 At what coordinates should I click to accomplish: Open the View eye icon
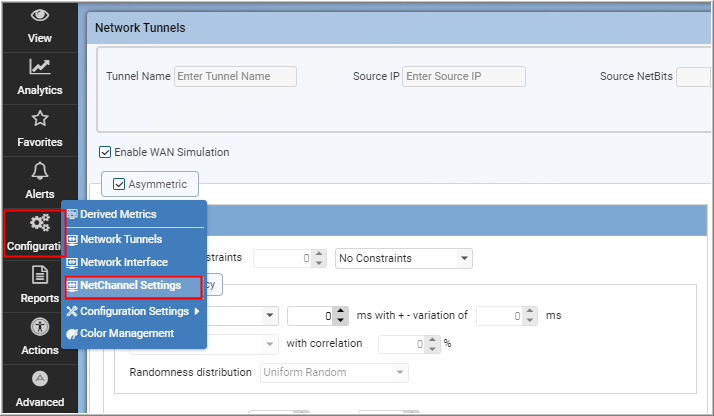tap(40, 15)
